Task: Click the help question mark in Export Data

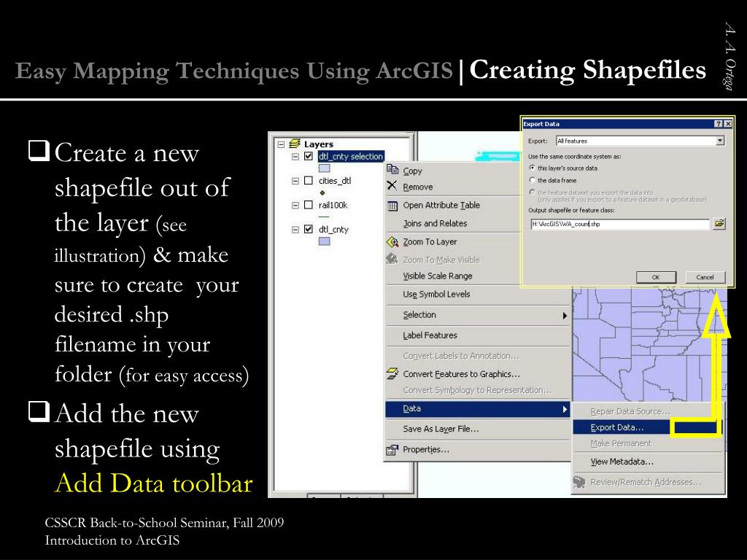Action: click(x=719, y=124)
